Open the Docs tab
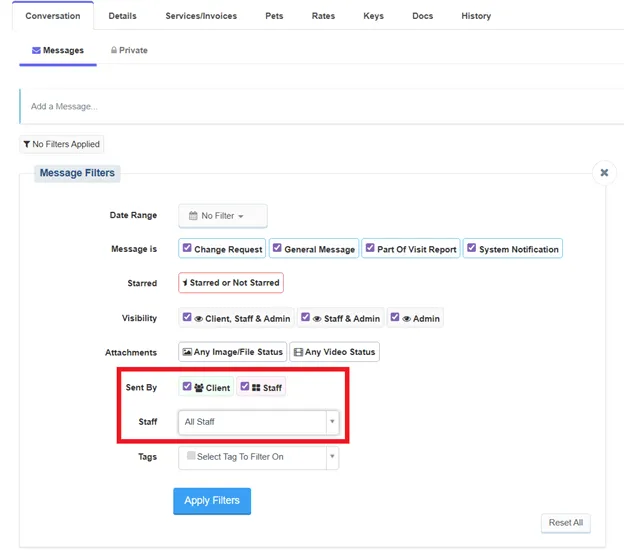 (x=422, y=16)
